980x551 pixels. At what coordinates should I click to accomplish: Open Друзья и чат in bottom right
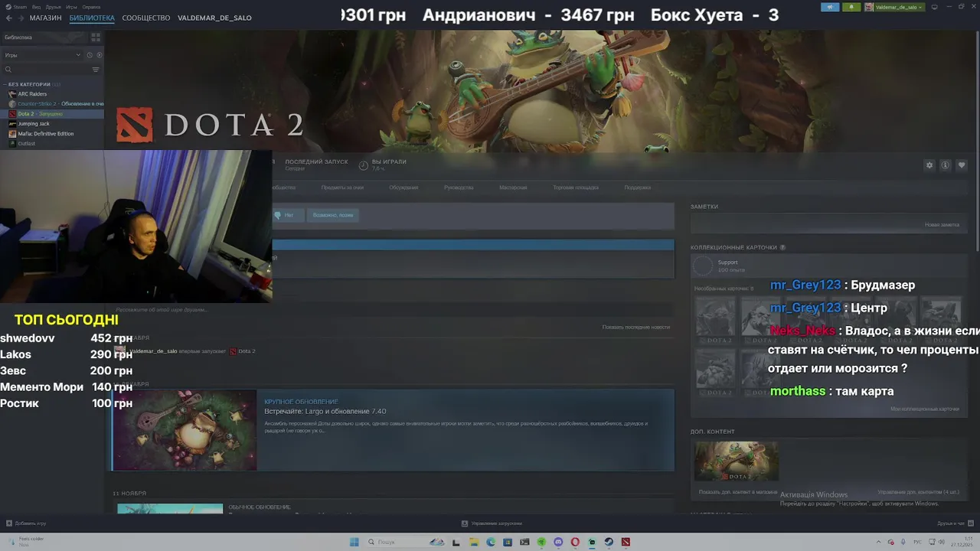[x=955, y=523]
